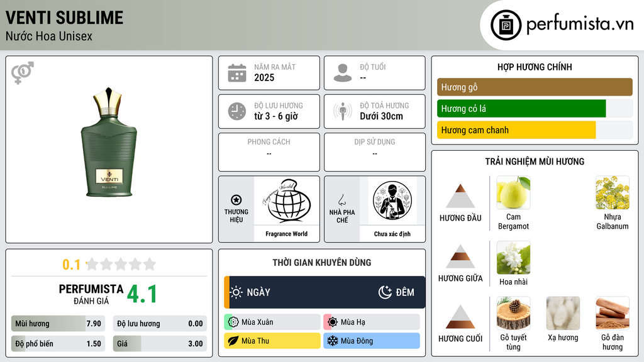Click the person icon beside Độ tuổi
This screenshot has height=362, width=644.
(x=343, y=73)
